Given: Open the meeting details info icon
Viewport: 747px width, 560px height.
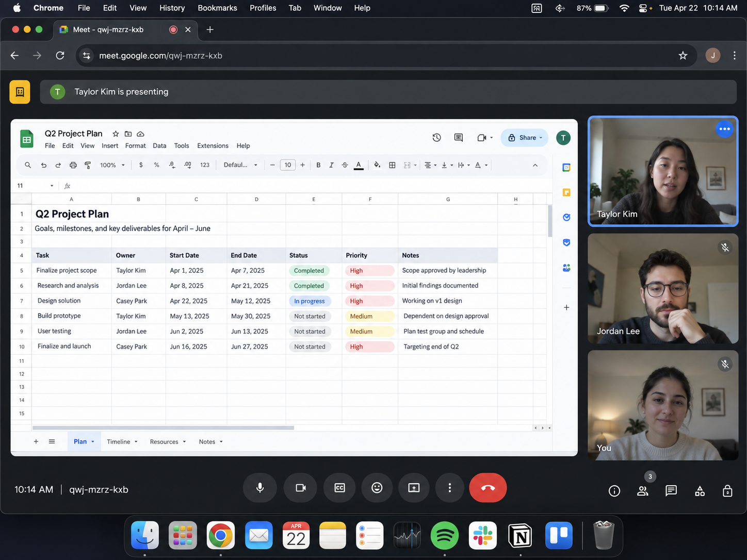Looking at the screenshot, I should 614,491.
